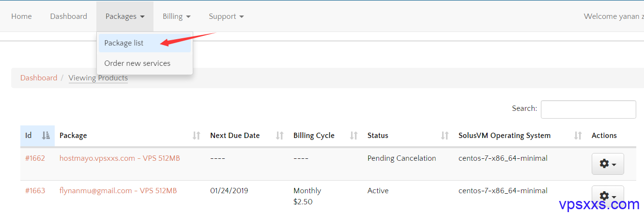The height and width of the screenshot is (215, 644).
Task: Focus the Search input field
Action: pyautogui.click(x=588, y=109)
